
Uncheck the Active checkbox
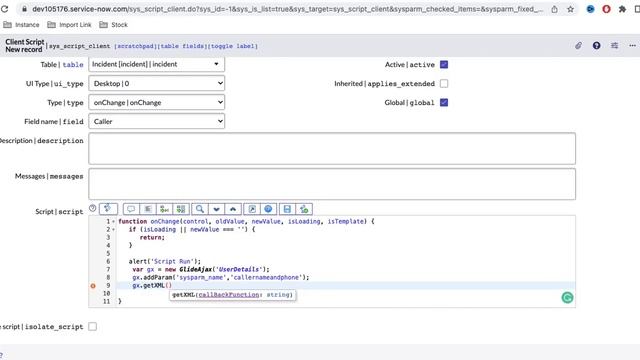pos(444,64)
